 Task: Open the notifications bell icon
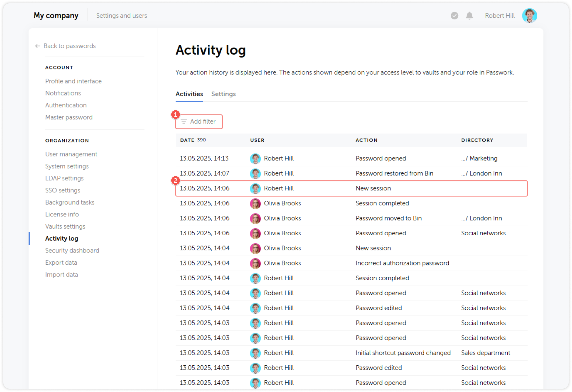pos(469,16)
